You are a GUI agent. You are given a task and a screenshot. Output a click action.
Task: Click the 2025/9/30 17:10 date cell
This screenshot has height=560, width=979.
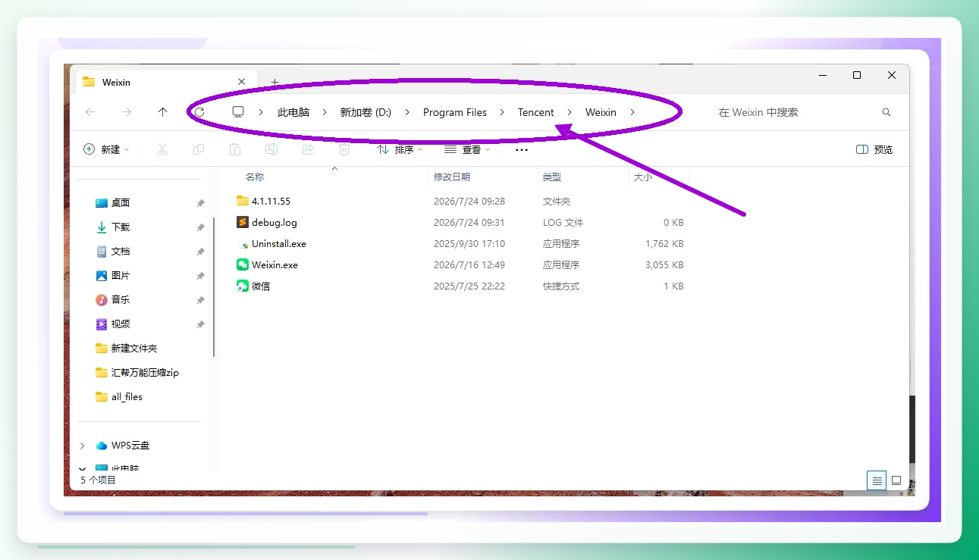coord(469,244)
